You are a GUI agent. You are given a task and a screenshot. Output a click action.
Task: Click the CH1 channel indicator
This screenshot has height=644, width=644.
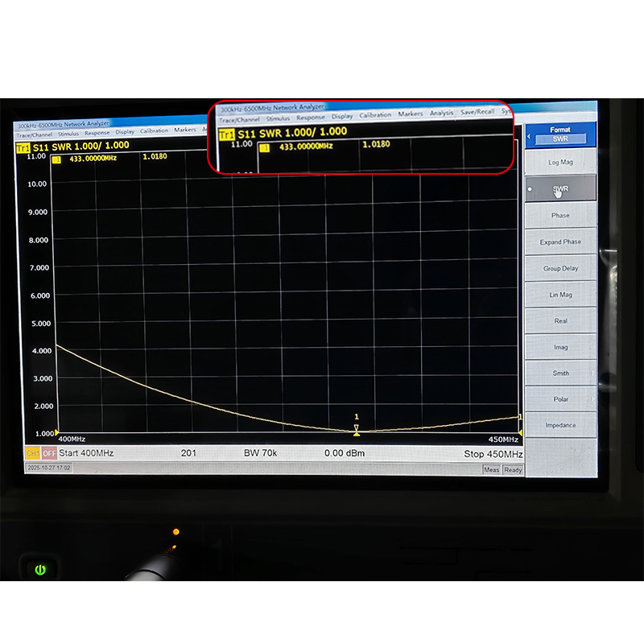pos(32,453)
